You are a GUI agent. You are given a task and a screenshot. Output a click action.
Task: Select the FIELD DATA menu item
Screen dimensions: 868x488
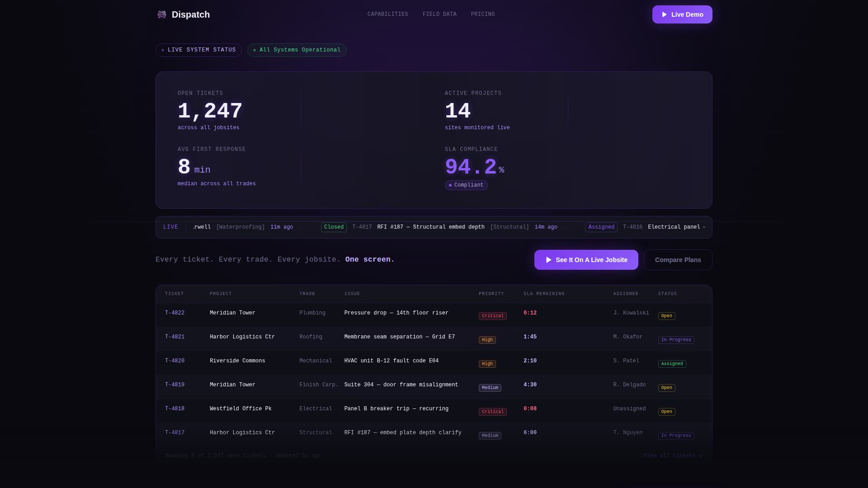[439, 14]
